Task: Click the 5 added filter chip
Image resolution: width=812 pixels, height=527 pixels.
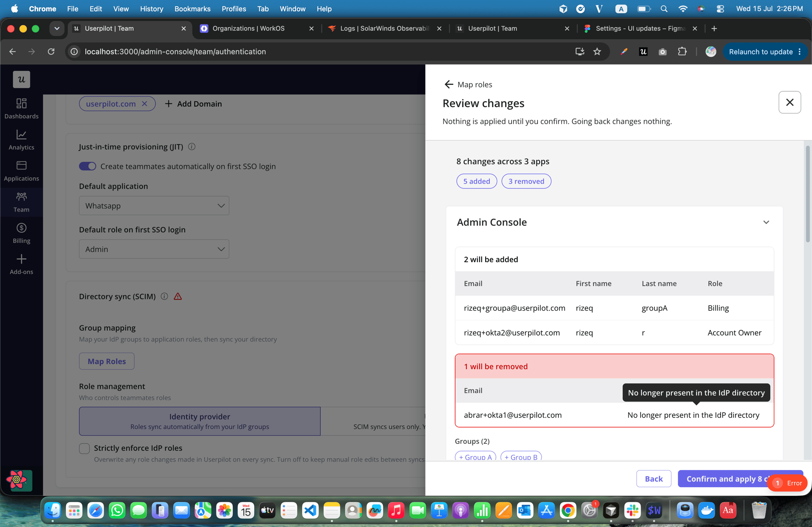Action: [x=477, y=181]
